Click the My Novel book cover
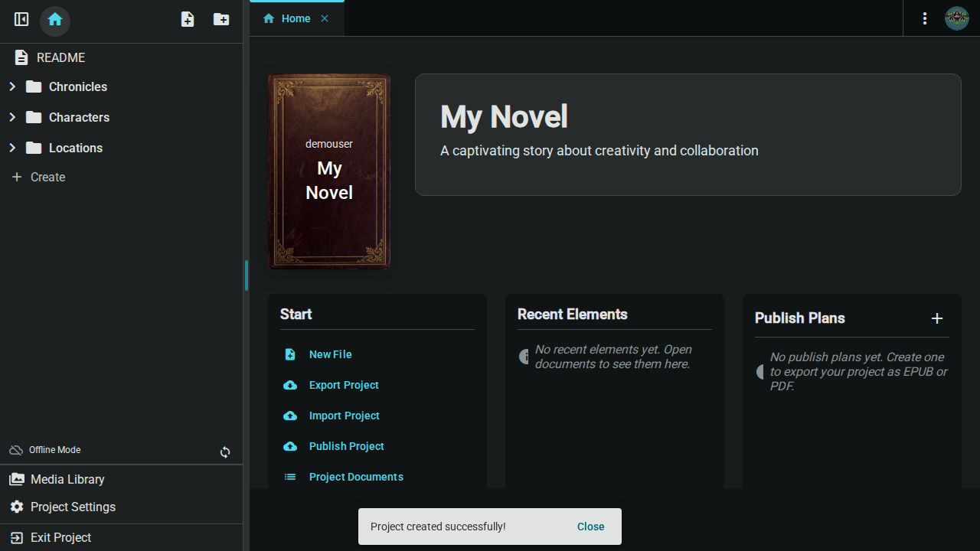 329,171
